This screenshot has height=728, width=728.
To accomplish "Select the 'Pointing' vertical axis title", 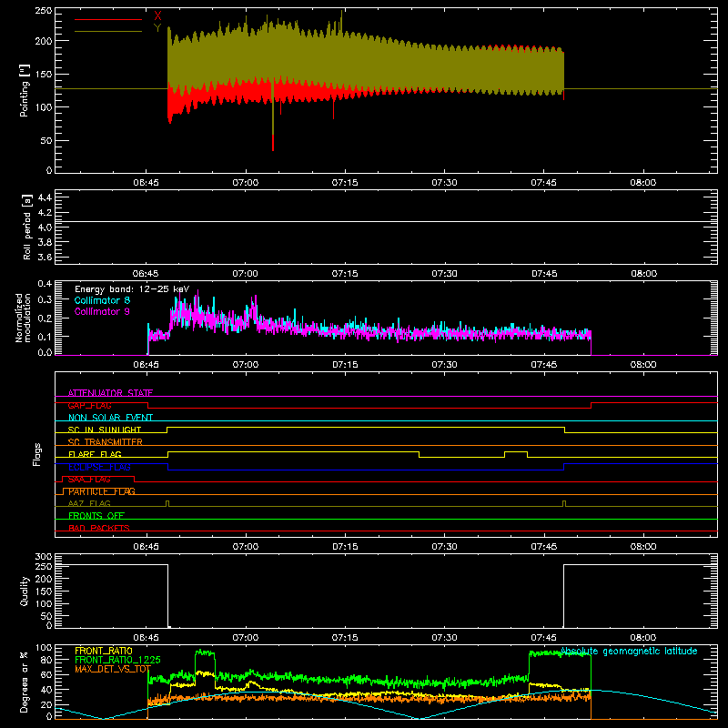I will click(25, 91).
